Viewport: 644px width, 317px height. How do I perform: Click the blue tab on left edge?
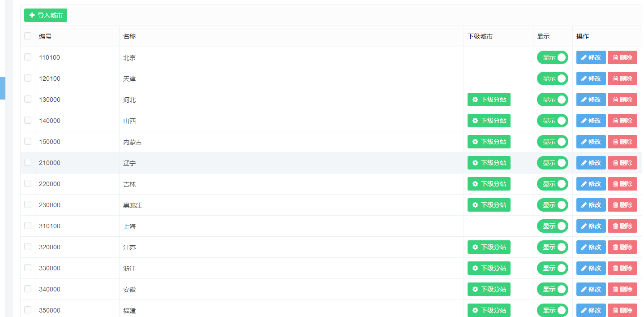[3, 88]
